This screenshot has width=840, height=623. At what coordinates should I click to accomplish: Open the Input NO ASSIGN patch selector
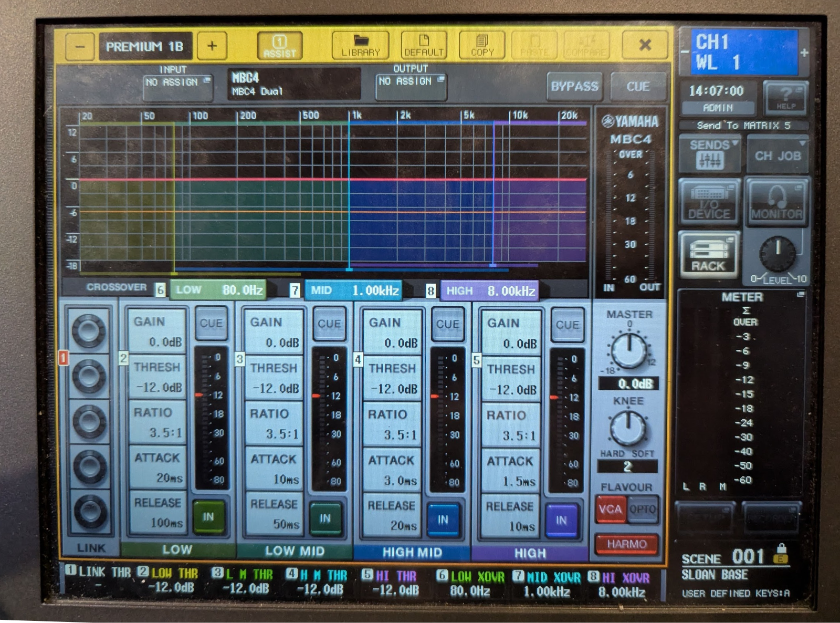click(178, 88)
